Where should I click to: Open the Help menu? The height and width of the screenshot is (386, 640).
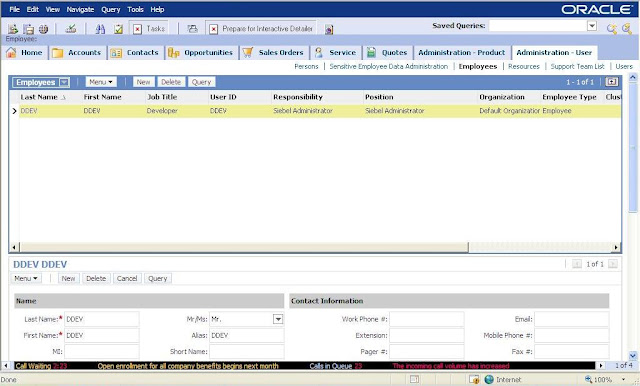pos(157,9)
